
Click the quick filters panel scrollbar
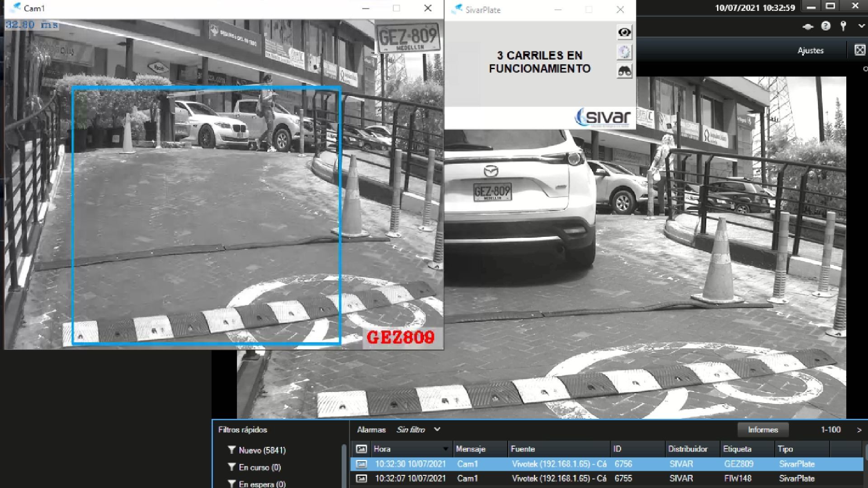click(344, 465)
